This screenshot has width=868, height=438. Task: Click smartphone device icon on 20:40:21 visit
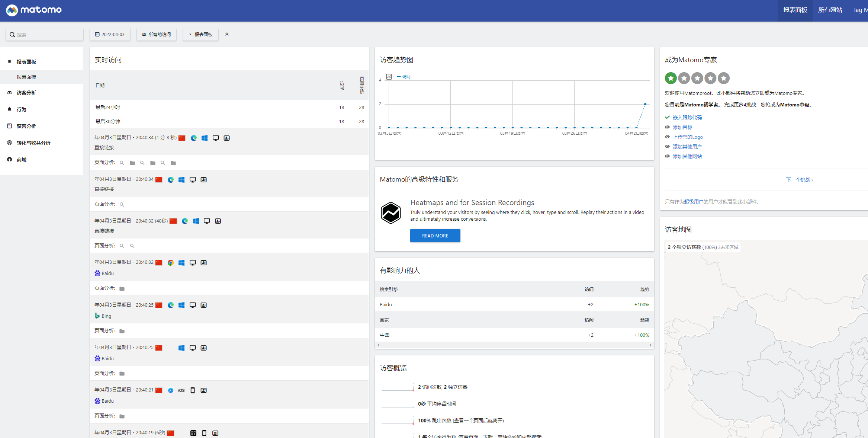(193, 390)
